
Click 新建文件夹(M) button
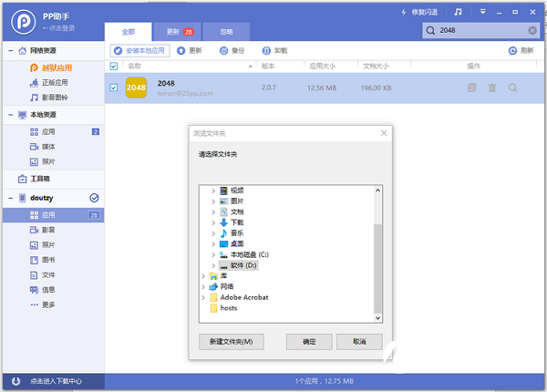(x=232, y=342)
